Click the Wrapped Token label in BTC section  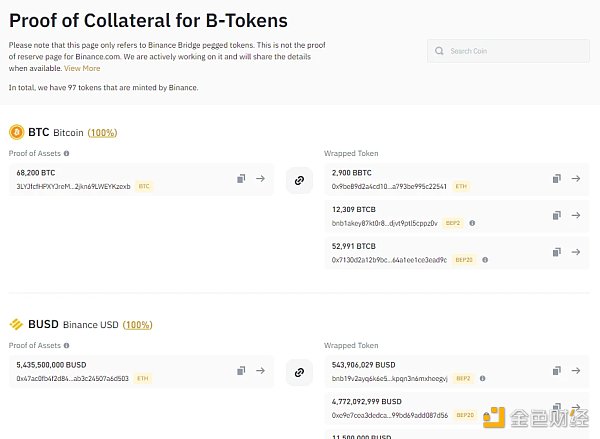(351, 153)
